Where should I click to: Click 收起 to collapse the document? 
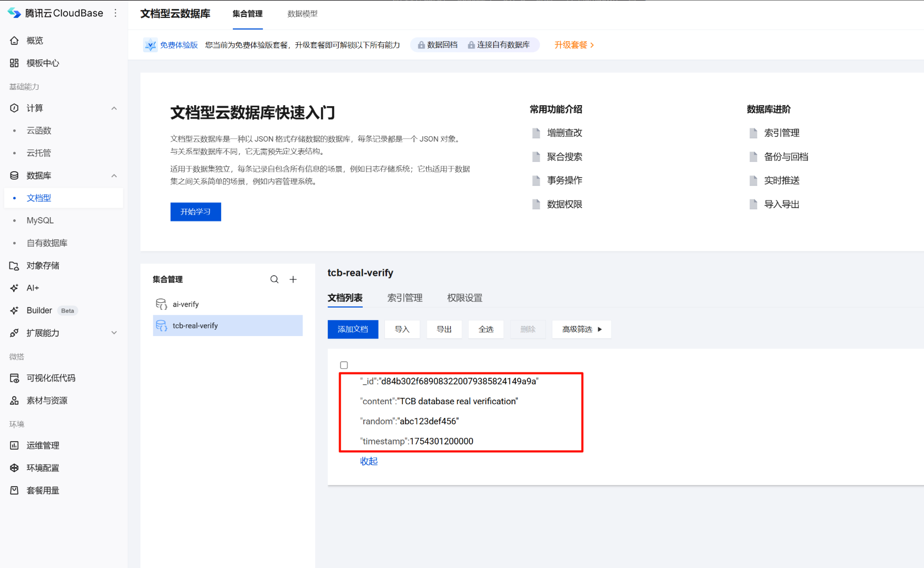(369, 461)
